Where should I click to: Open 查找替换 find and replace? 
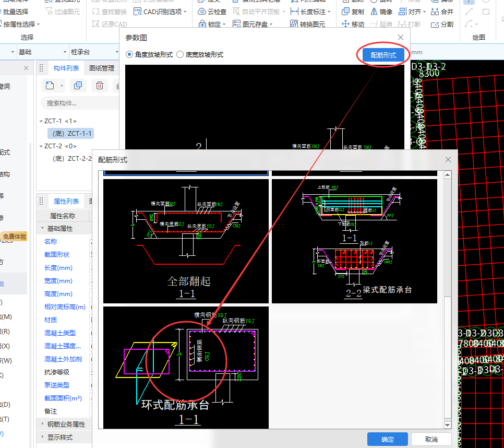[109, 12]
